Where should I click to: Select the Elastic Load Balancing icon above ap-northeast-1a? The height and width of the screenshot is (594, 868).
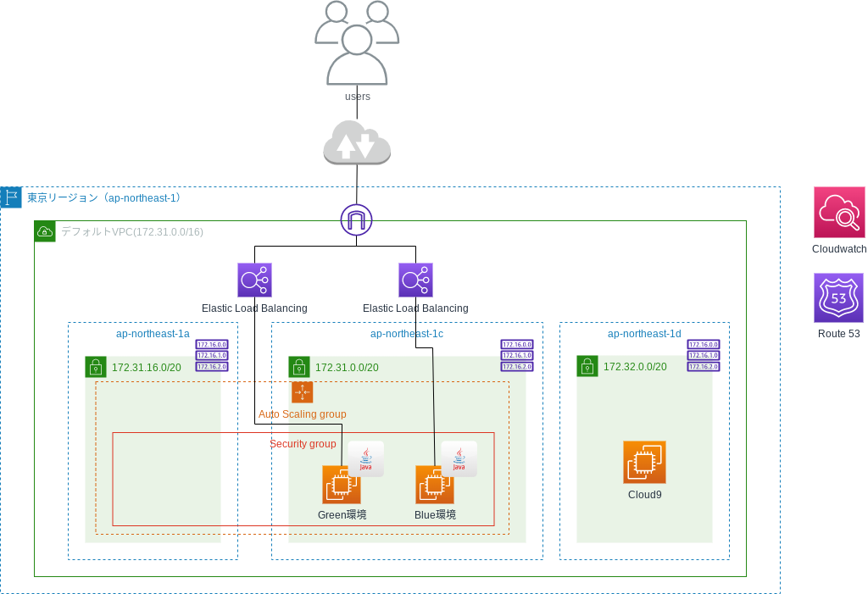point(254,280)
